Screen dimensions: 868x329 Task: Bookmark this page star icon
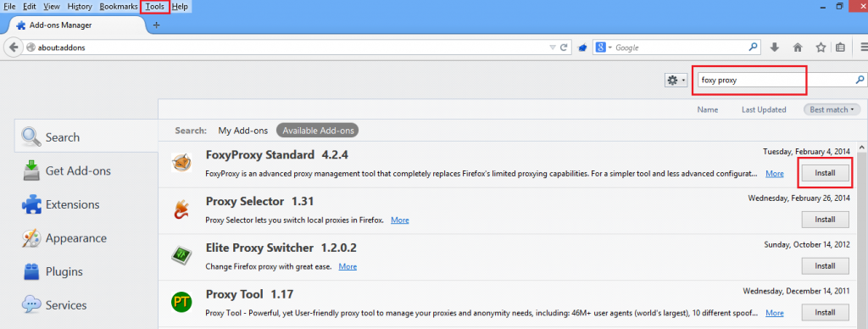(821, 47)
